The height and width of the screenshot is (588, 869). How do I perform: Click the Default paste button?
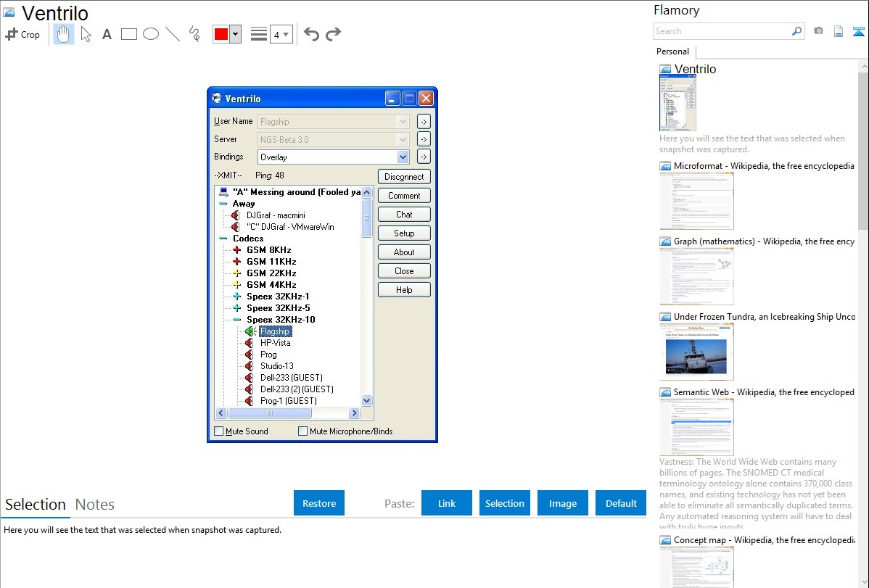click(x=621, y=503)
